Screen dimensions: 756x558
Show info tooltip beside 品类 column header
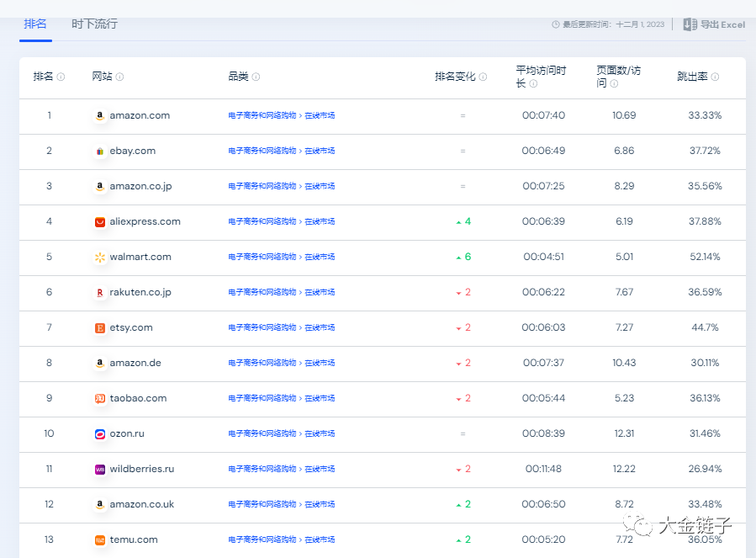(x=256, y=77)
